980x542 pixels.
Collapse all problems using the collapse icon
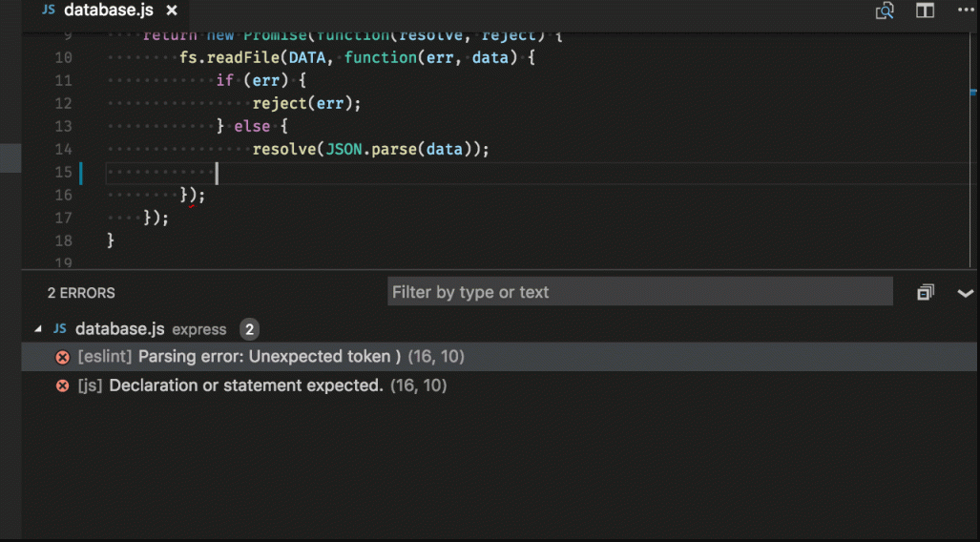(x=925, y=292)
